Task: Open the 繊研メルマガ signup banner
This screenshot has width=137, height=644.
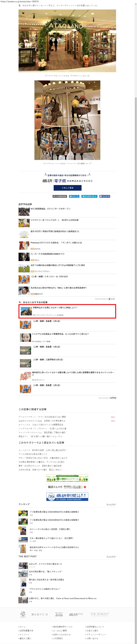Action: (67, 487)
